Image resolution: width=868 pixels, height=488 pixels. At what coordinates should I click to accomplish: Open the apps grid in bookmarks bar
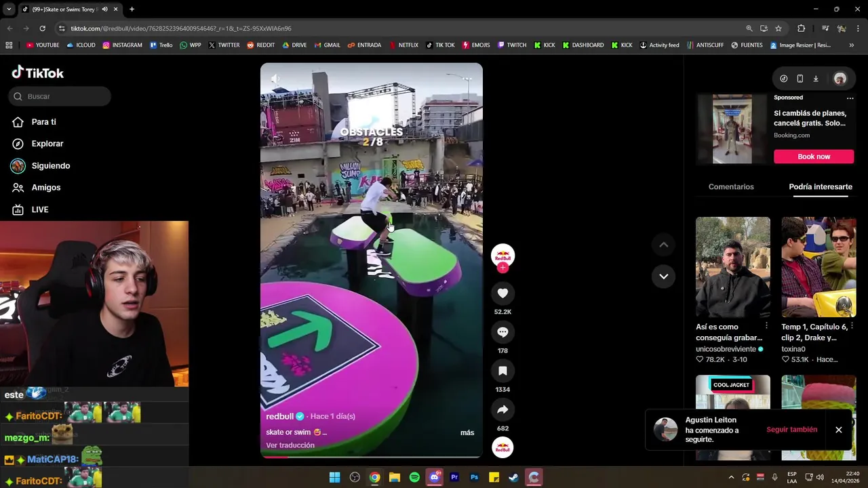tap(9, 45)
